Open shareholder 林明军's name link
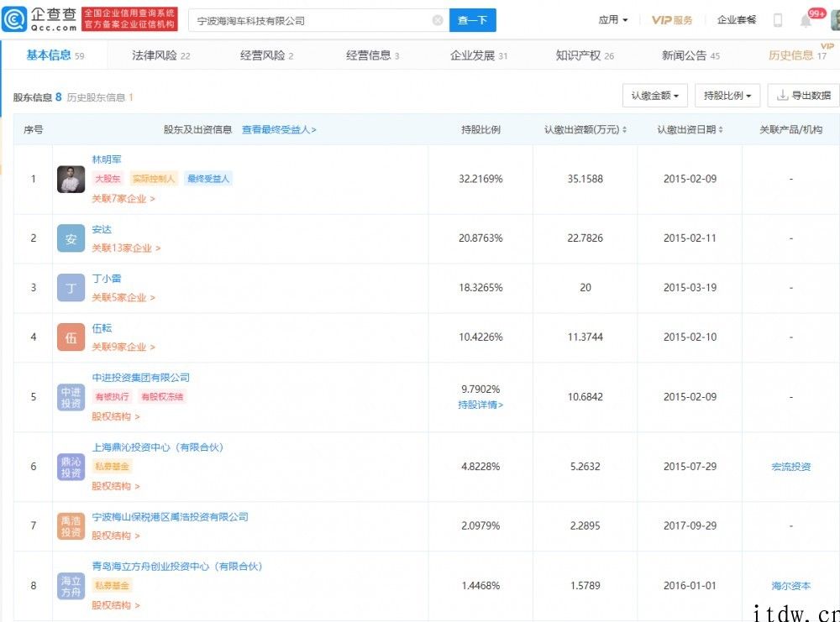This screenshot has width=840, height=622. click(107, 159)
